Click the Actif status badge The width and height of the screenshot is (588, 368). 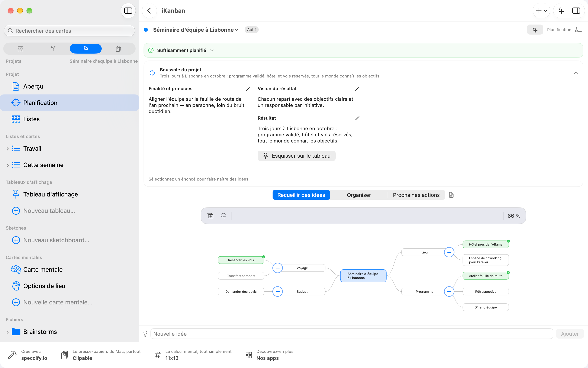[x=251, y=30]
